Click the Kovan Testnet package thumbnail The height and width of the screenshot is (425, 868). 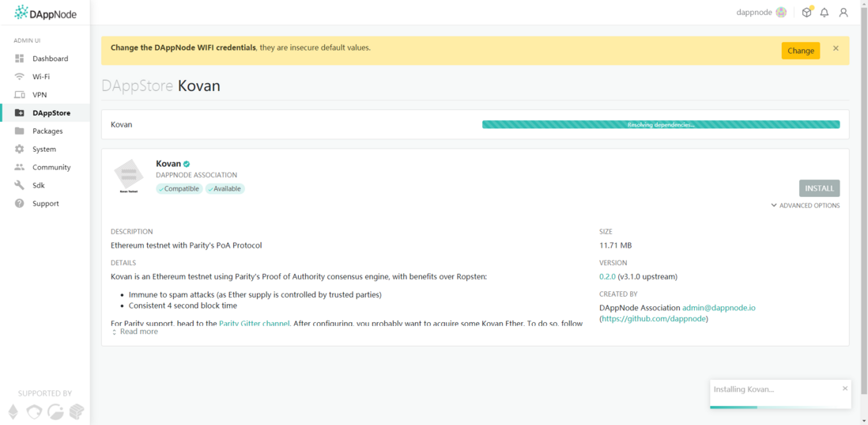[x=128, y=176]
